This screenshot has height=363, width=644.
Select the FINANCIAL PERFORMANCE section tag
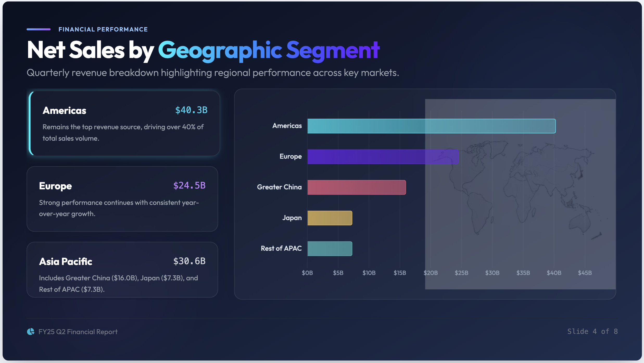click(103, 29)
